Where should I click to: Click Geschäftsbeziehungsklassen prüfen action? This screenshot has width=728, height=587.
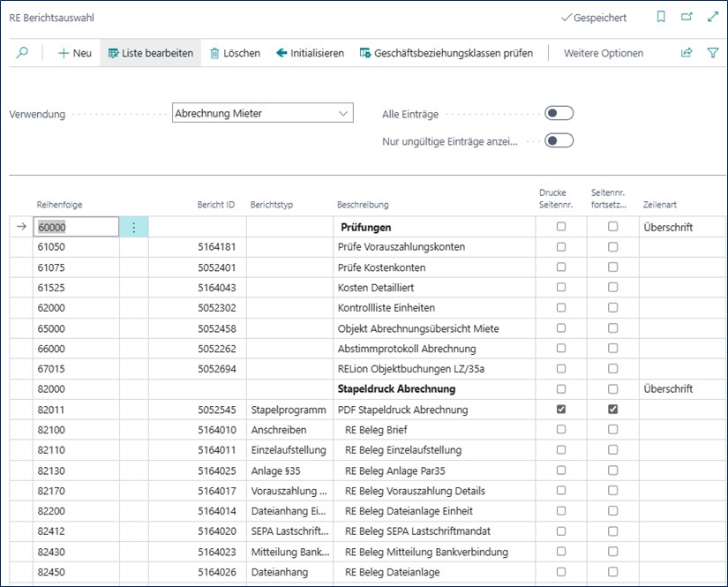click(x=447, y=53)
